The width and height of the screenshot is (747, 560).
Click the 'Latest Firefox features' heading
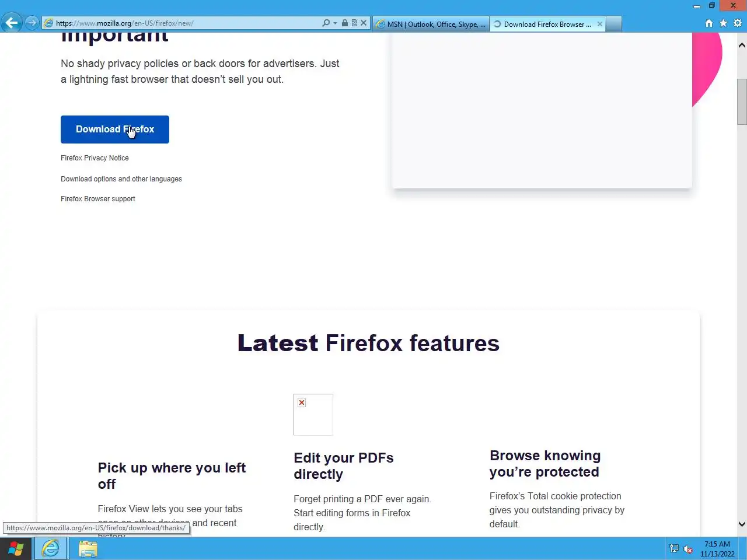tap(368, 343)
